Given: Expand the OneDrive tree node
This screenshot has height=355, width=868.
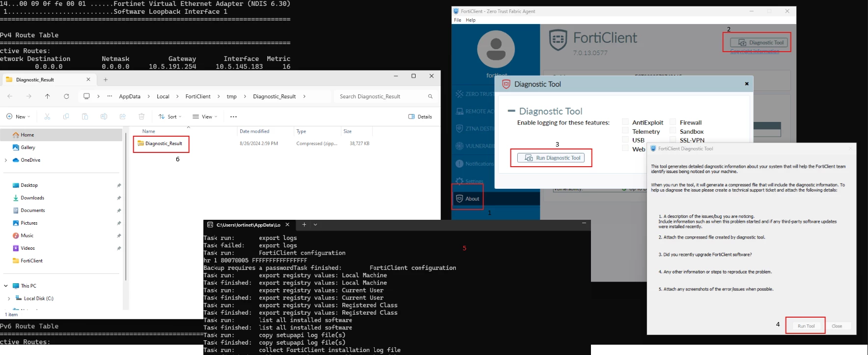Looking at the screenshot, I should click(6, 160).
